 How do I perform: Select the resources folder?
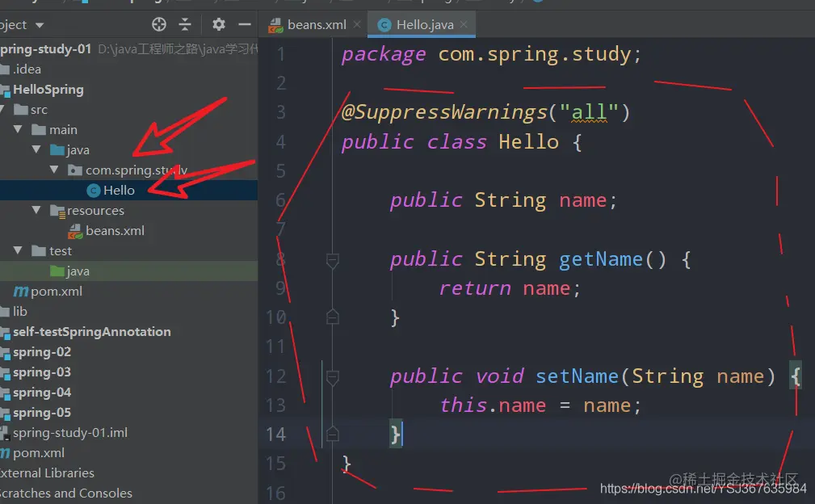(x=95, y=211)
